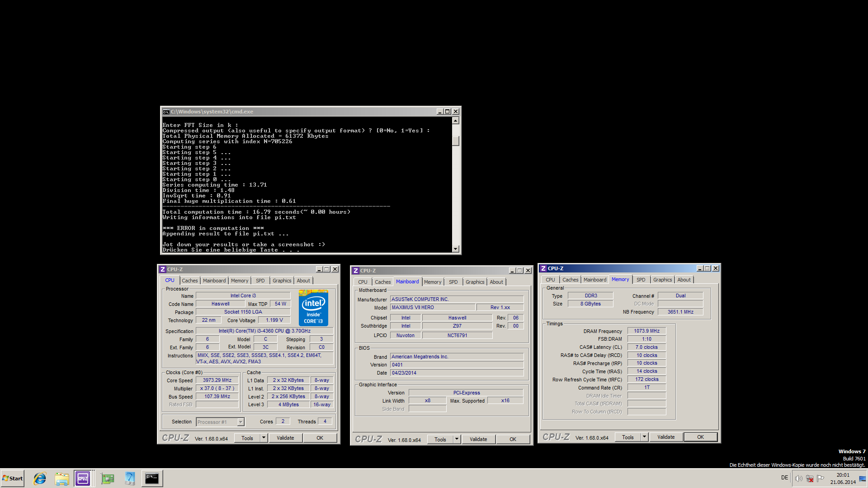Open SPD tab in the Mainboard window

point(453,282)
